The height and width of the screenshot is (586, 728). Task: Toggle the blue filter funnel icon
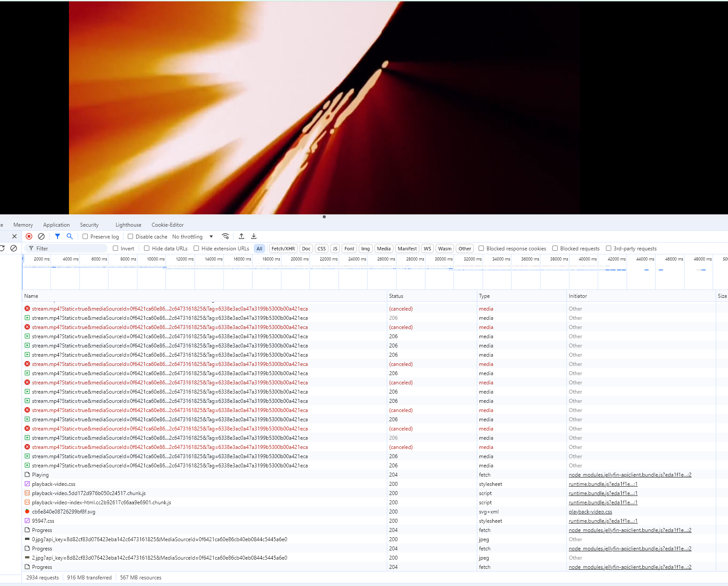tap(57, 236)
